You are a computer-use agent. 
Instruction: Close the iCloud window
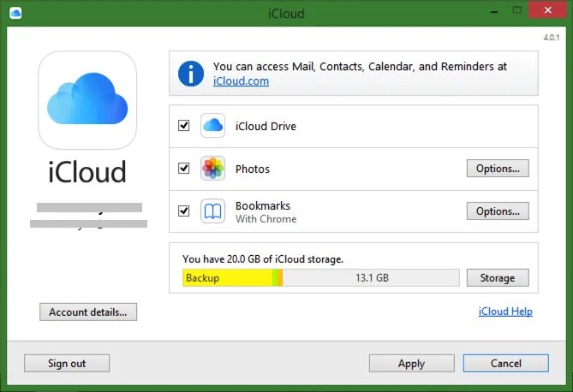point(547,10)
